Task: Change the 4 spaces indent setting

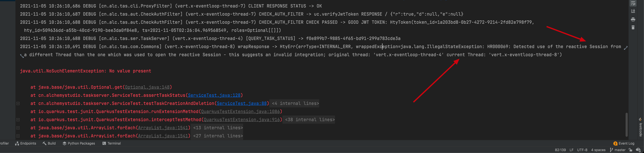Action: pyautogui.click(x=598, y=150)
